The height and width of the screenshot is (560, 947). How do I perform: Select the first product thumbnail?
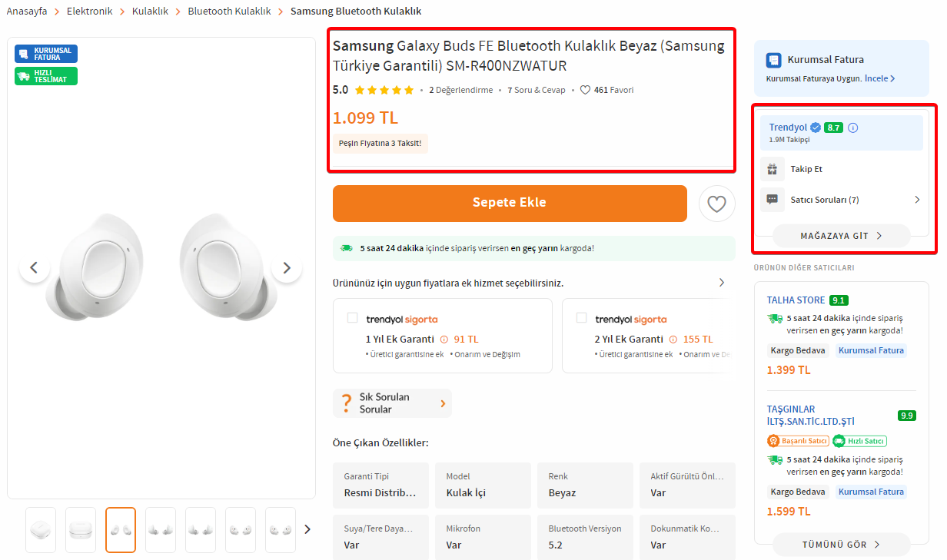[x=41, y=530]
